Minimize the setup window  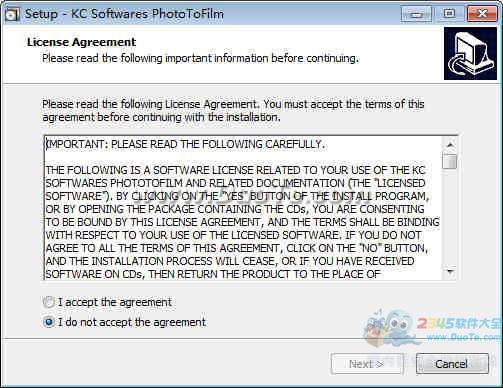click(417, 14)
